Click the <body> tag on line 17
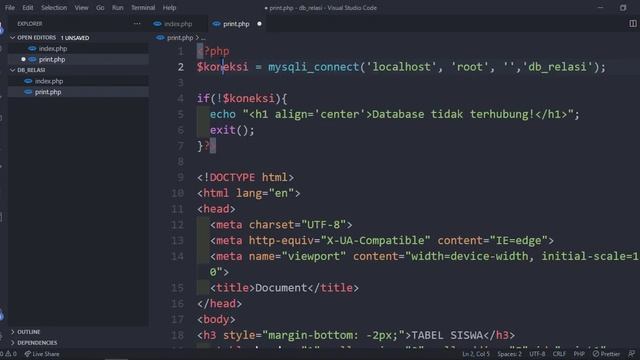Screen dimensions: 640x360 coord(216,320)
